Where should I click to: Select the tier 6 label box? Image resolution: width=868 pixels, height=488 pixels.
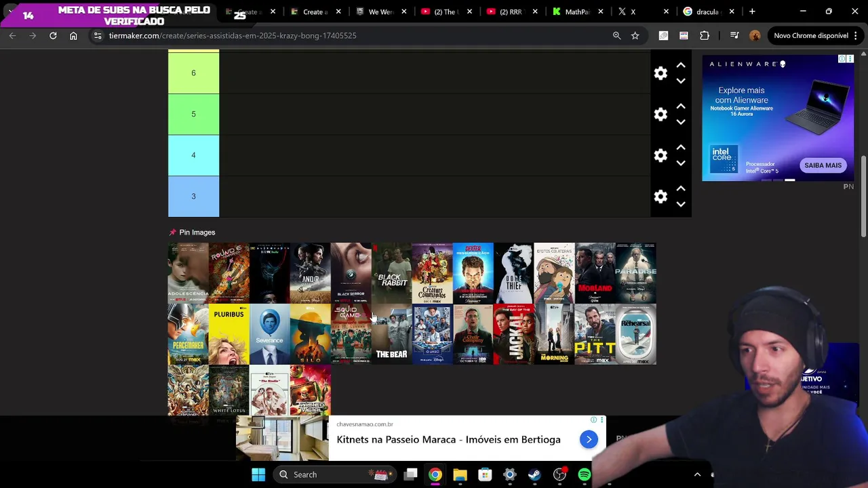click(x=193, y=73)
